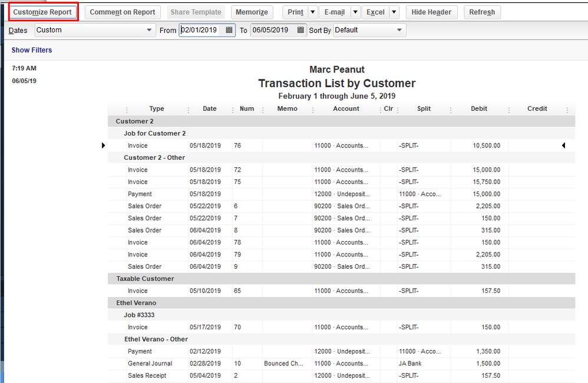Click Invoice number 70 row
This screenshot has width=588, height=383.
pos(341,327)
